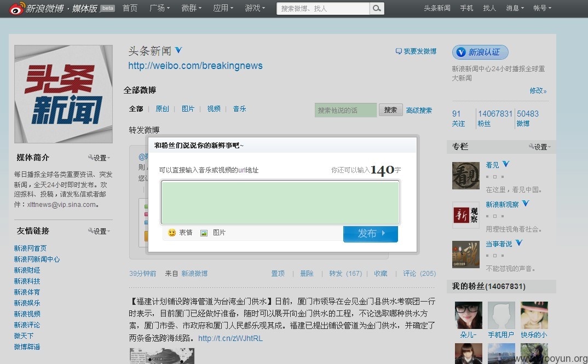Expand the 微群 dropdown menu

click(x=191, y=8)
